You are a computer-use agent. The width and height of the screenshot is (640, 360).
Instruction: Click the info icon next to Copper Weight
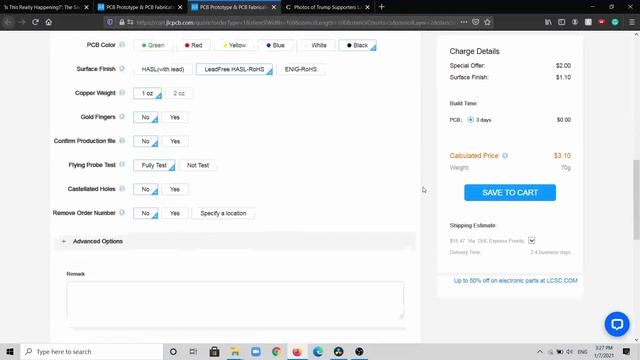pyautogui.click(x=122, y=93)
